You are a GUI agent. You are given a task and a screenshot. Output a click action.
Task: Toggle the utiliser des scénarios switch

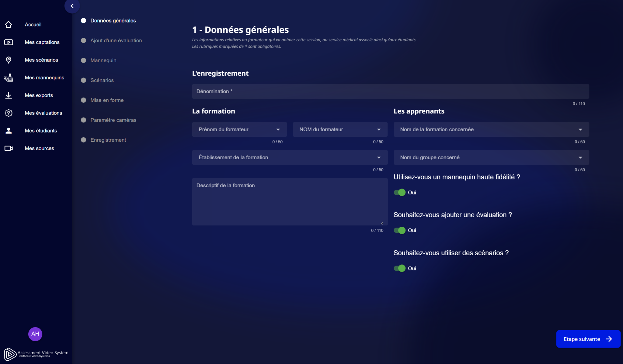(400, 268)
